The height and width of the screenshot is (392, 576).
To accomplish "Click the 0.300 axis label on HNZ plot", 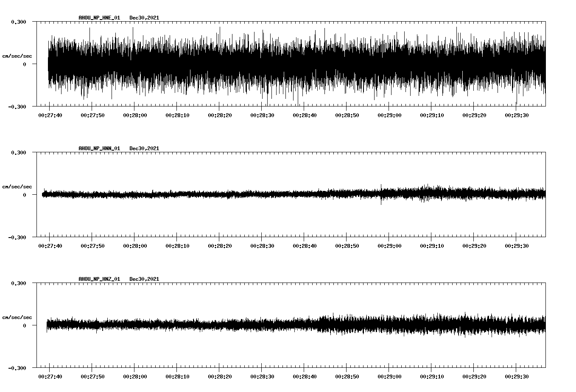I will 19,283.
